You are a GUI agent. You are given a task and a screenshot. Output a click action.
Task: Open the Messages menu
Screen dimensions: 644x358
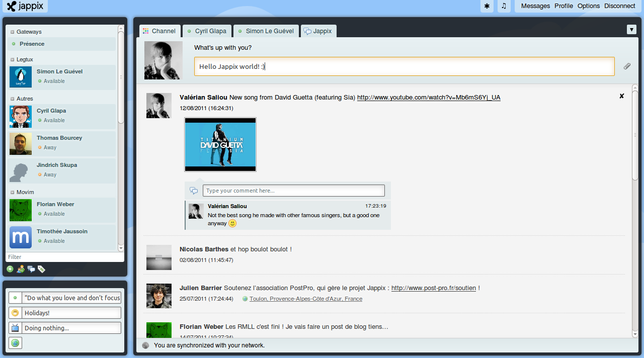click(535, 6)
